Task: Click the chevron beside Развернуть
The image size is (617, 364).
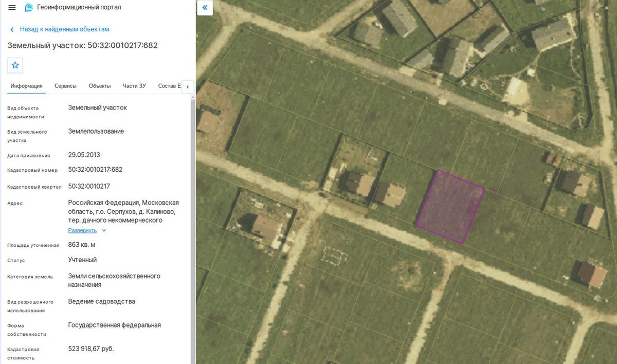Action: tap(104, 230)
